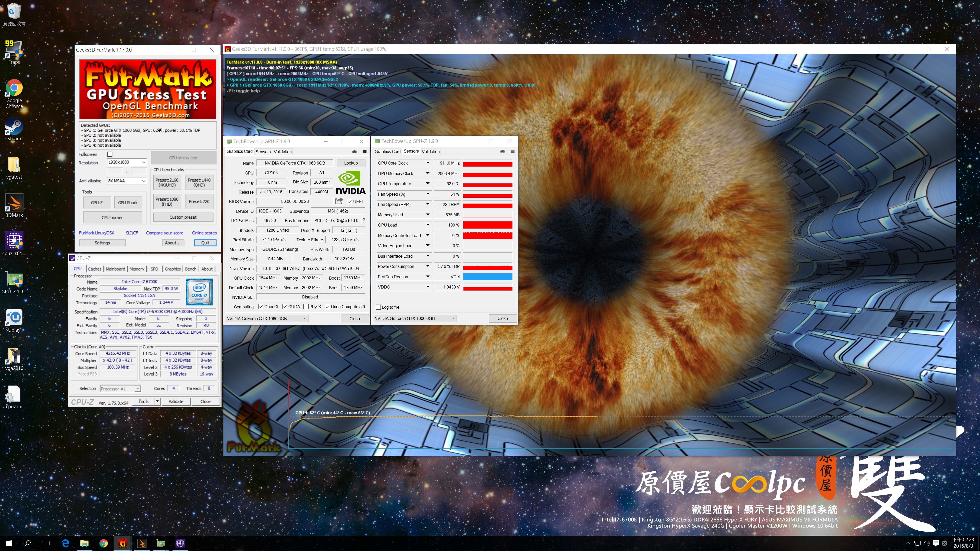This screenshot has width=980, height=551.
Task: Switch to the CPU-Z Mainboard tab
Action: click(115, 269)
